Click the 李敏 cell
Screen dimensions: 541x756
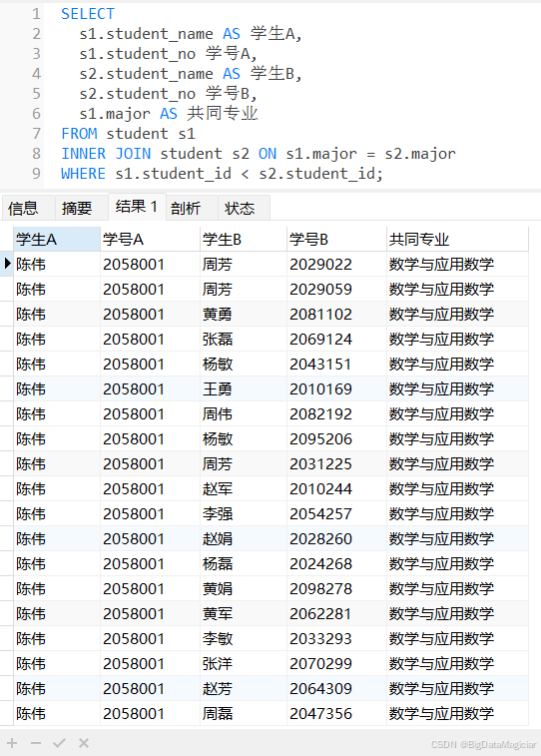tap(244, 639)
